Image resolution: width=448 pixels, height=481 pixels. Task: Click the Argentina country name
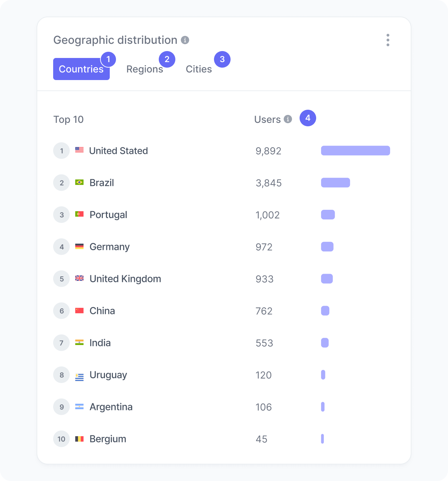[111, 407]
